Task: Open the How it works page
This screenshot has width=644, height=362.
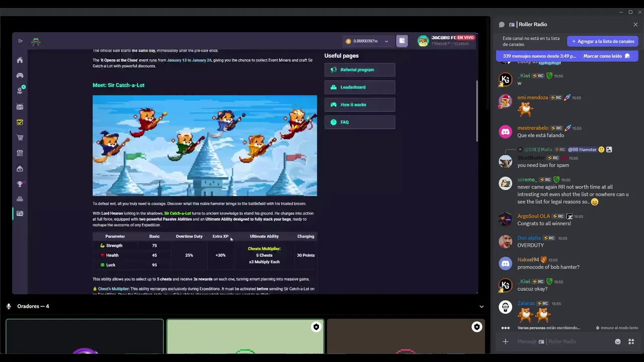Action: click(360, 105)
